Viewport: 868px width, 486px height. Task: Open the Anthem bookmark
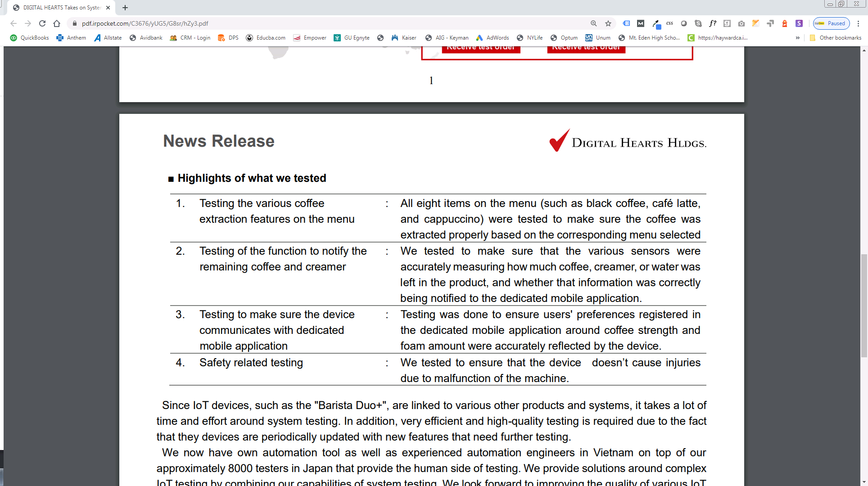pos(71,38)
